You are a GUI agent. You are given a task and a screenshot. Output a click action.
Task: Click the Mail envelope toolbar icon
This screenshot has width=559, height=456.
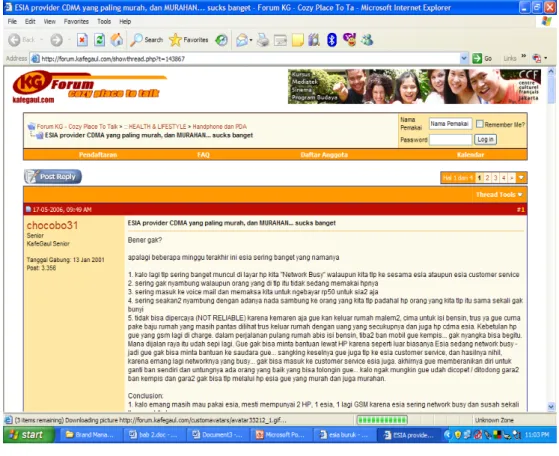click(242, 40)
